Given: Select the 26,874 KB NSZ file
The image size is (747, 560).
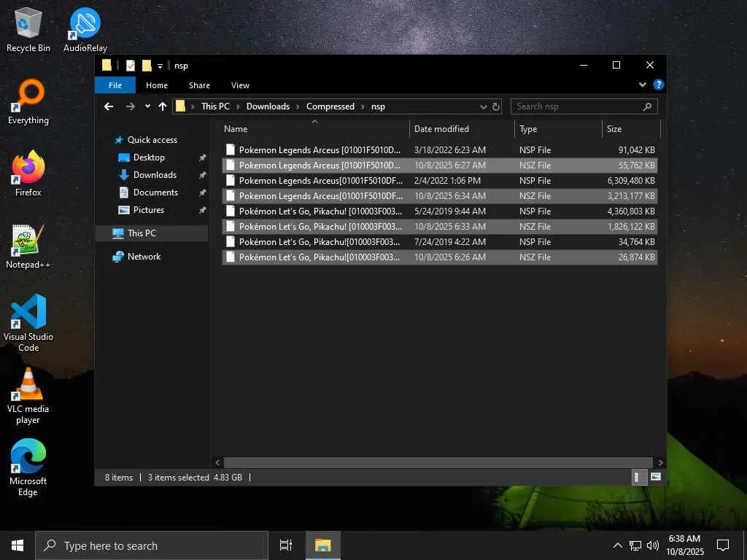Looking at the screenshot, I should click(x=440, y=257).
